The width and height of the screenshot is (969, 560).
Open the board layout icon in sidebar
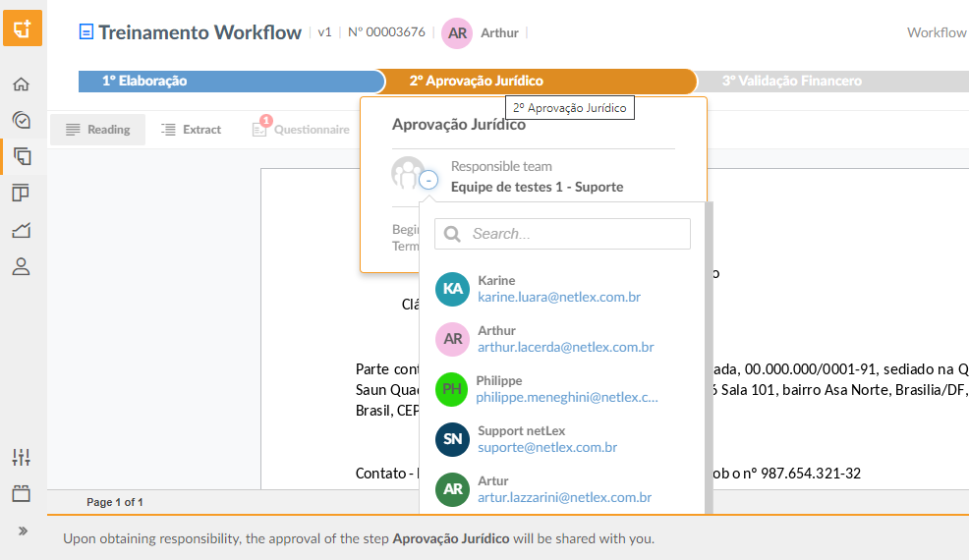point(21,194)
